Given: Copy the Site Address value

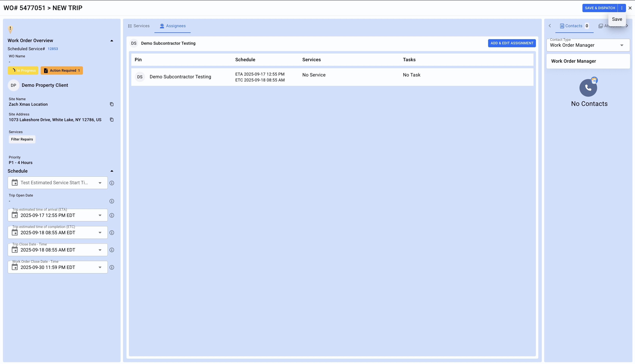Looking at the screenshot, I should pyautogui.click(x=112, y=120).
